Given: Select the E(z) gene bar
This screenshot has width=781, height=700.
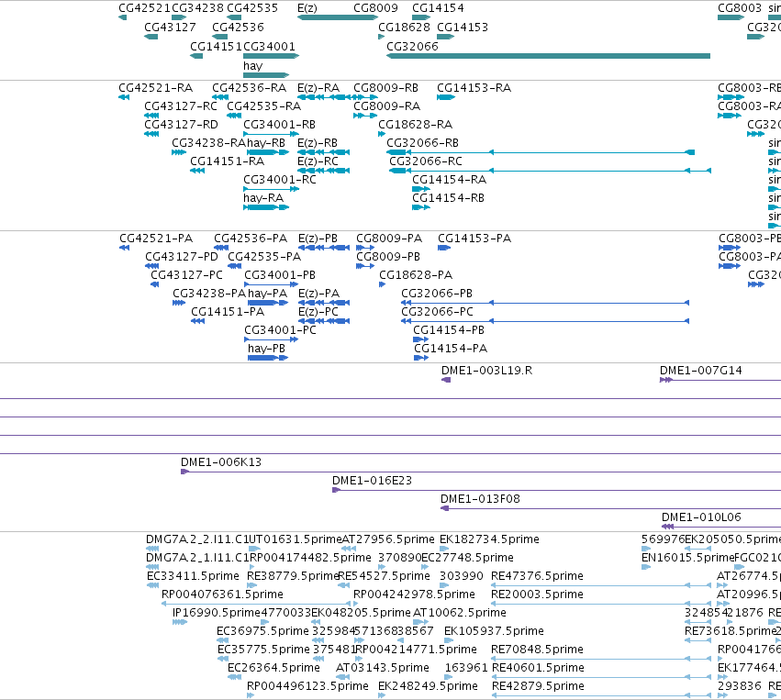Looking at the screenshot, I should tap(337, 17).
